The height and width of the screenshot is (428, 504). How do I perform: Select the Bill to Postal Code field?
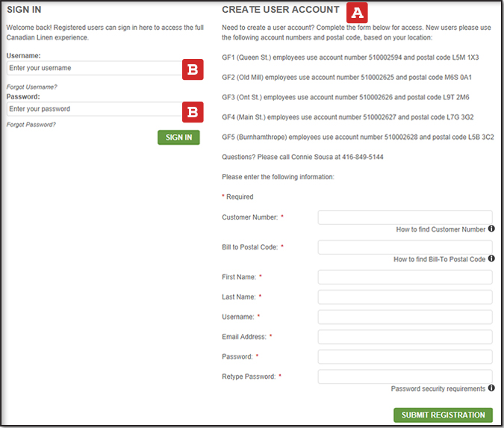pyautogui.click(x=405, y=247)
